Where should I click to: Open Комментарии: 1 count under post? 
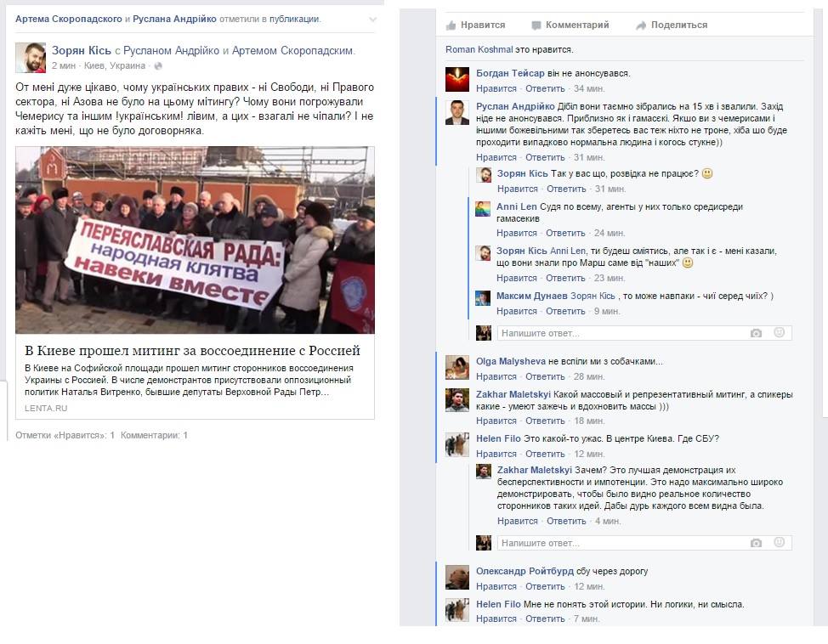point(154,436)
